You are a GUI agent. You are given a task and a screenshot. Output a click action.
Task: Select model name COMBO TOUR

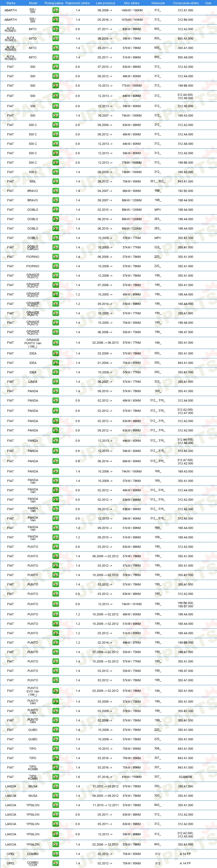(33, 863)
